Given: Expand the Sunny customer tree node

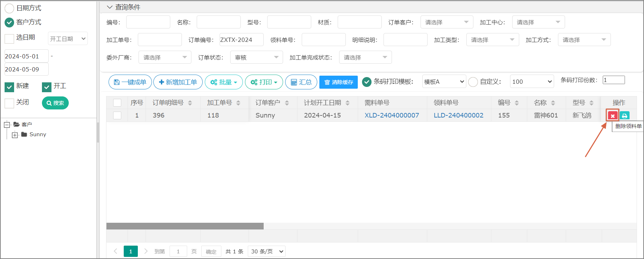Looking at the screenshot, I should click(x=15, y=135).
